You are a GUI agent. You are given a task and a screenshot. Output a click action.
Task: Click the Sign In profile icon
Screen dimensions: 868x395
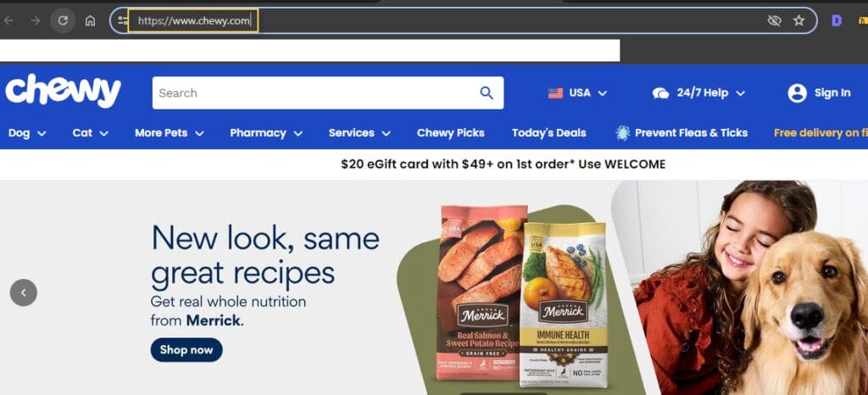pos(797,93)
